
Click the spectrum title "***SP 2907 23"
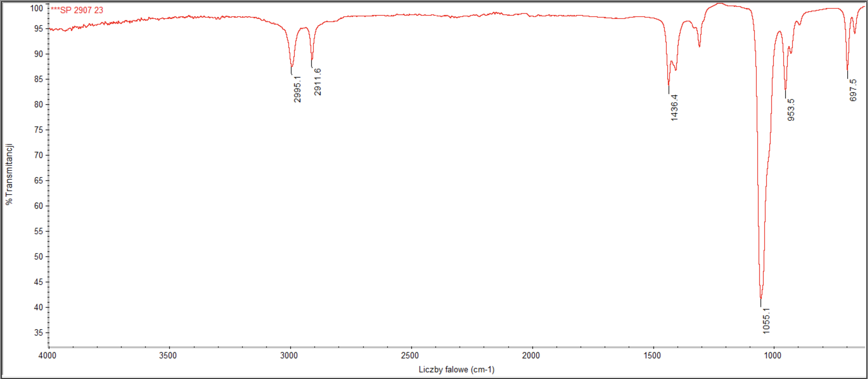click(77, 10)
